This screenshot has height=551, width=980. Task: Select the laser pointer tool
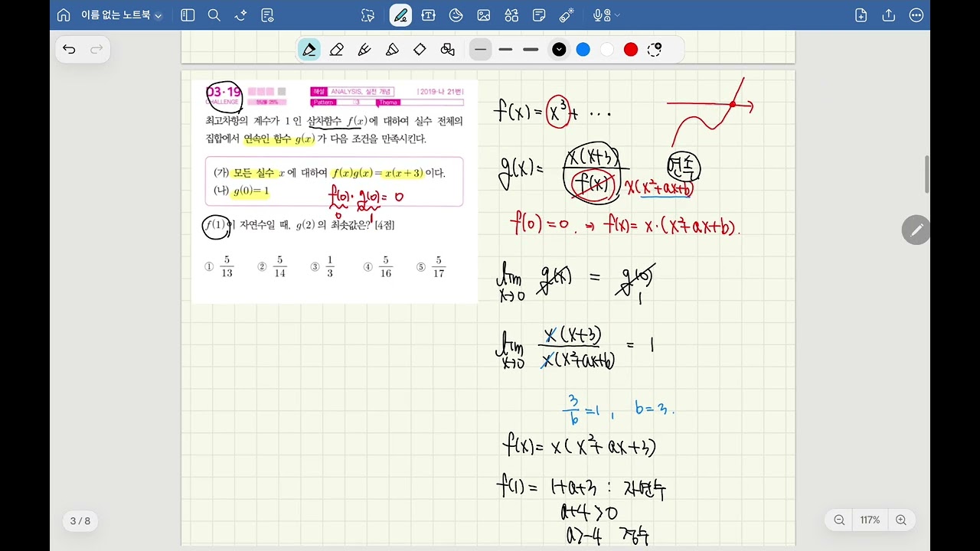567,15
